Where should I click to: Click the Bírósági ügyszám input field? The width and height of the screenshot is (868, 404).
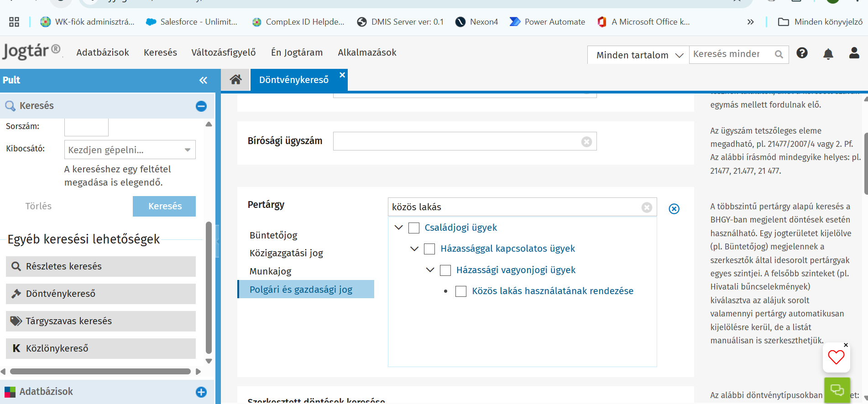coord(456,141)
